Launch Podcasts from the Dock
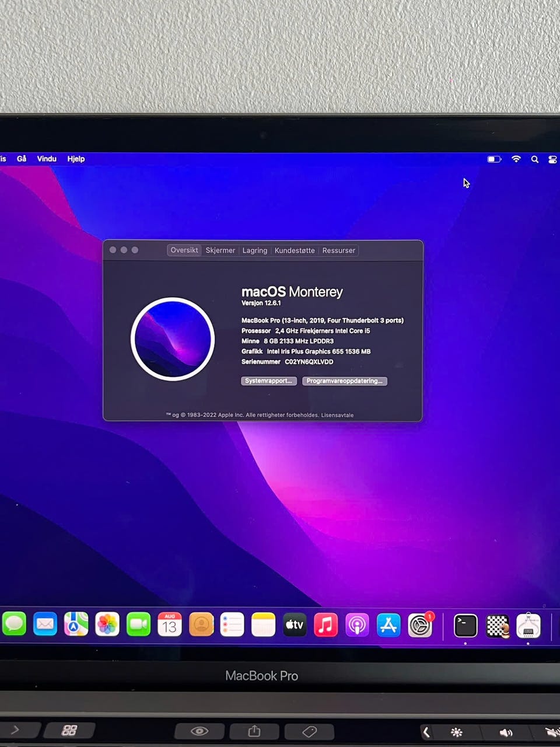560x747 pixels. point(357,624)
